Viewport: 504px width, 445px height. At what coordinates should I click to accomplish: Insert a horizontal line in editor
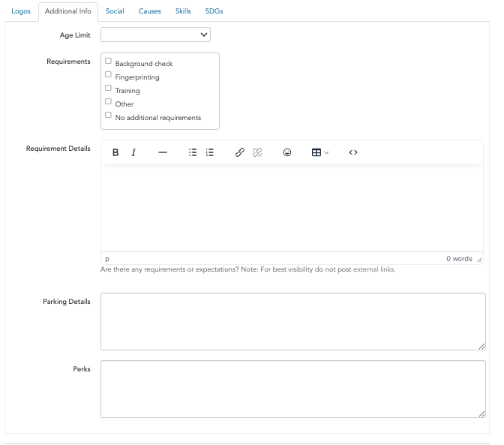point(163,152)
